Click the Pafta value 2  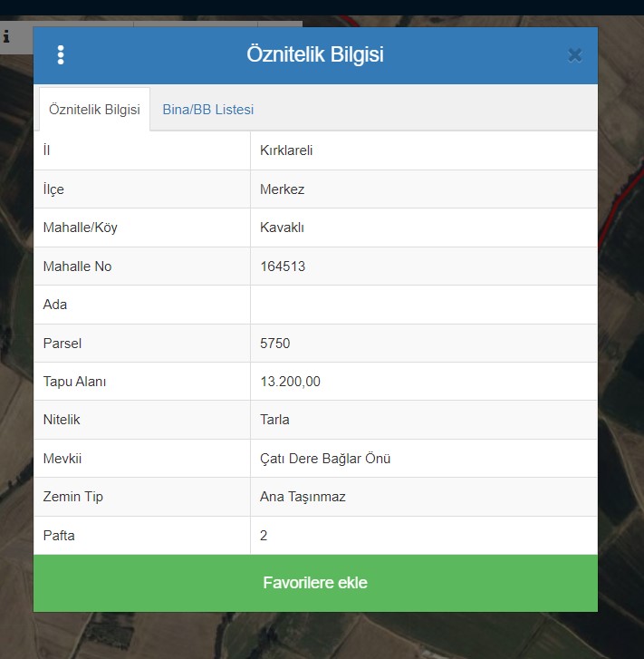[x=264, y=536]
